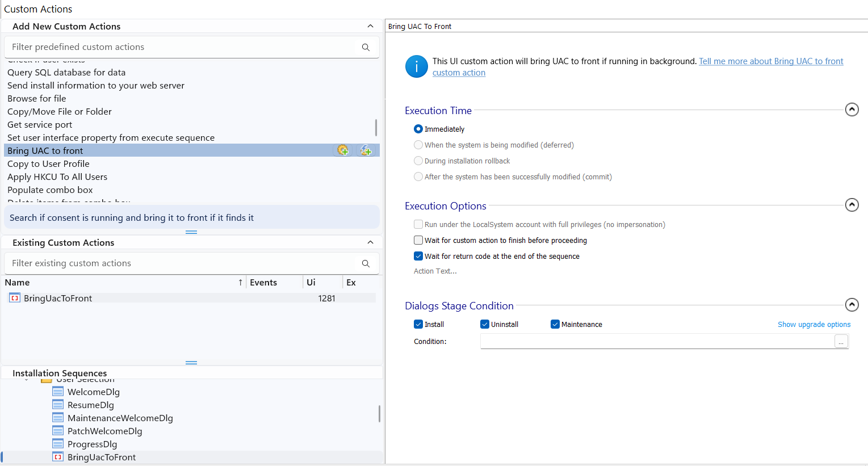The height and width of the screenshot is (466, 868).
Task: Click the blue info icon
Action: (416, 67)
